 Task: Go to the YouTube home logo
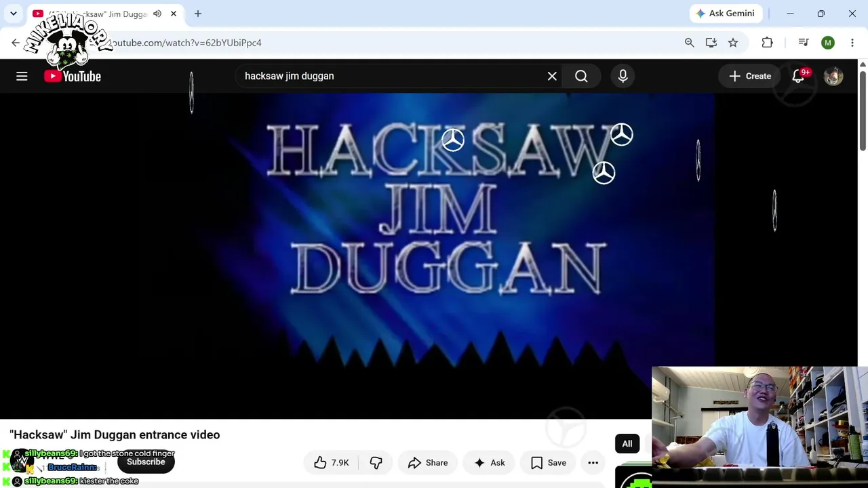(x=73, y=76)
